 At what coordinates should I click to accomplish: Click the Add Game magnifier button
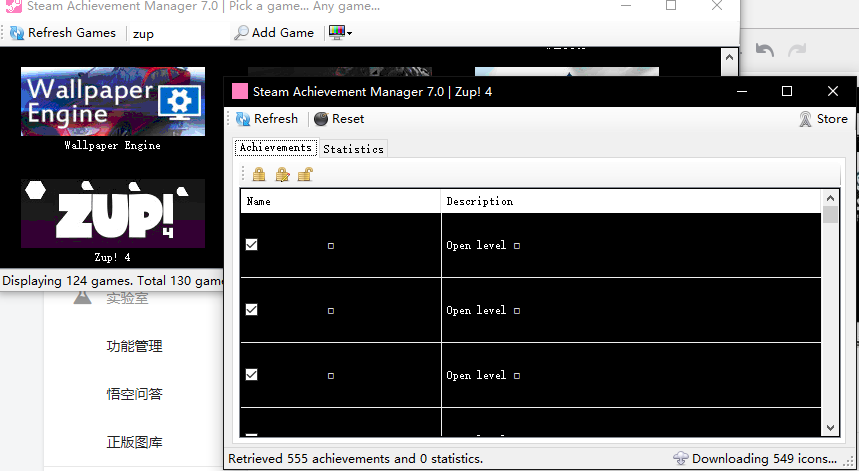pyautogui.click(x=274, y=33)
